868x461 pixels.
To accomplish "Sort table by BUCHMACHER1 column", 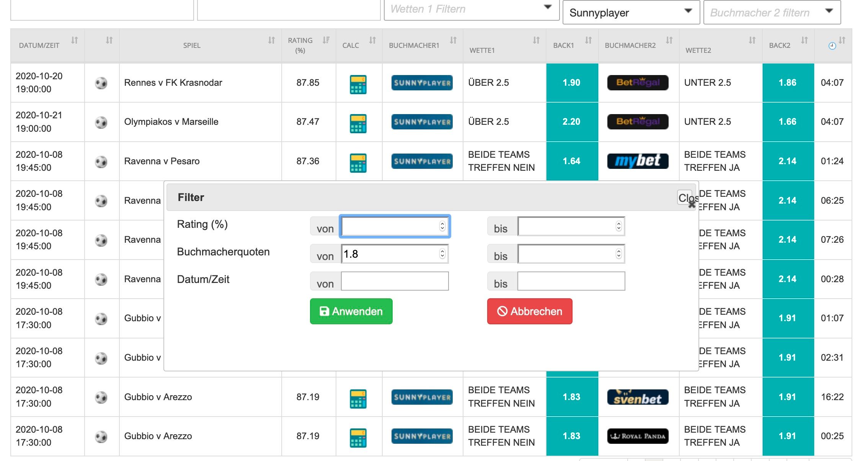I will tap(453, 40).
